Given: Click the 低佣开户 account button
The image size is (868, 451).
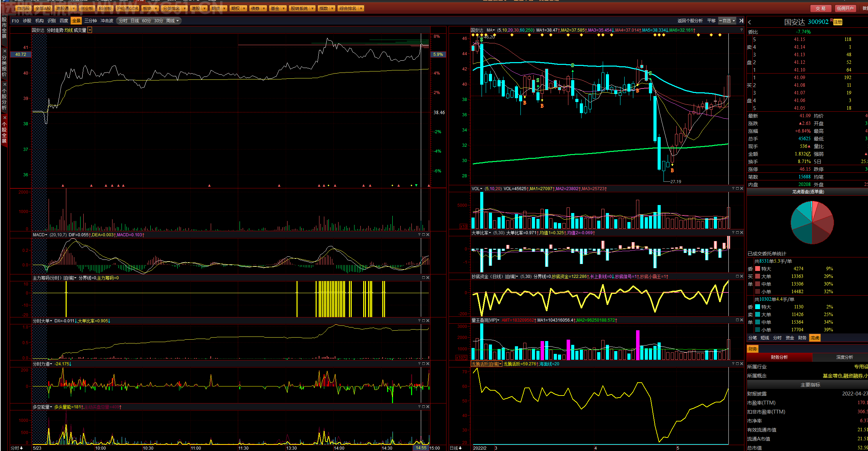Looking at the screenshot, I should (x=845, y=8).
